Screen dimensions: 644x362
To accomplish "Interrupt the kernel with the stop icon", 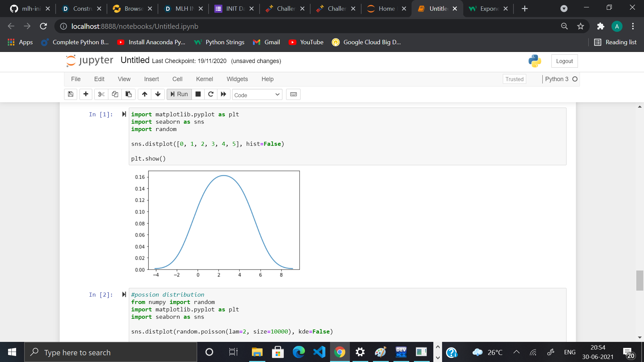I will point(198,94).
